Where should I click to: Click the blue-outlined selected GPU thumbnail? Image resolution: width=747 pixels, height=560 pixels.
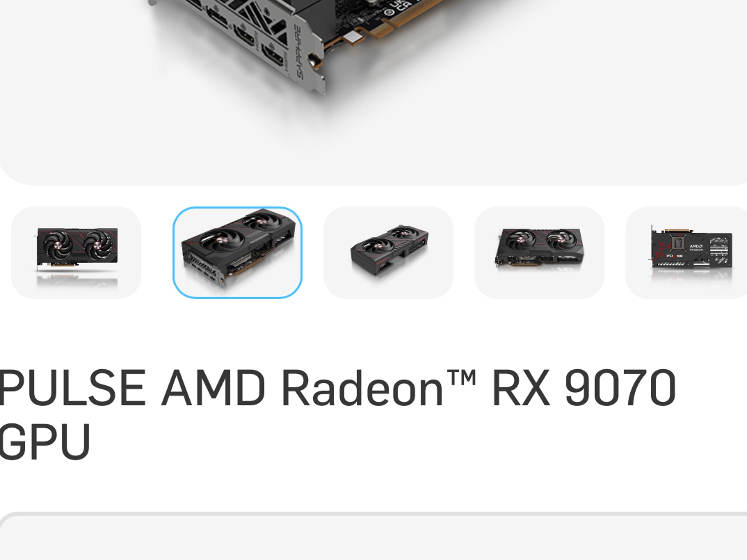tap(237, 253)
